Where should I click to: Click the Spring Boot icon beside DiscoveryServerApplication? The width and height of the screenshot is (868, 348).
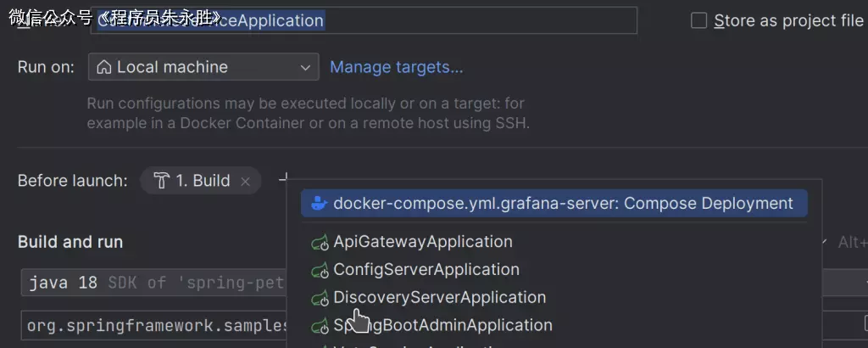[320, 299]
